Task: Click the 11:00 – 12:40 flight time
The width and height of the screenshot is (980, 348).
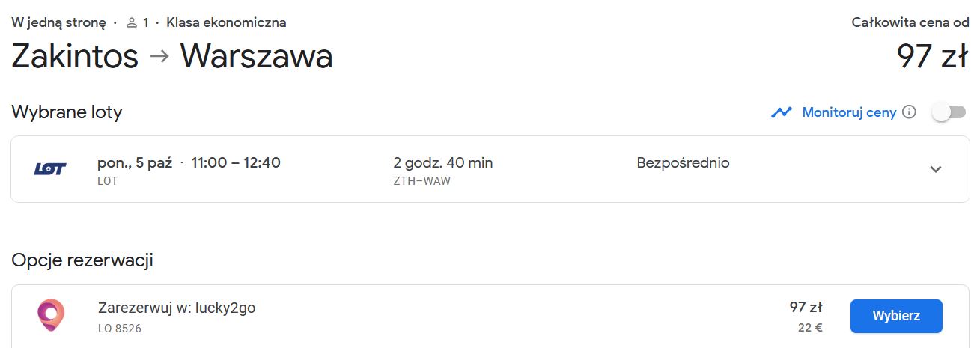Action: [236, 162]
